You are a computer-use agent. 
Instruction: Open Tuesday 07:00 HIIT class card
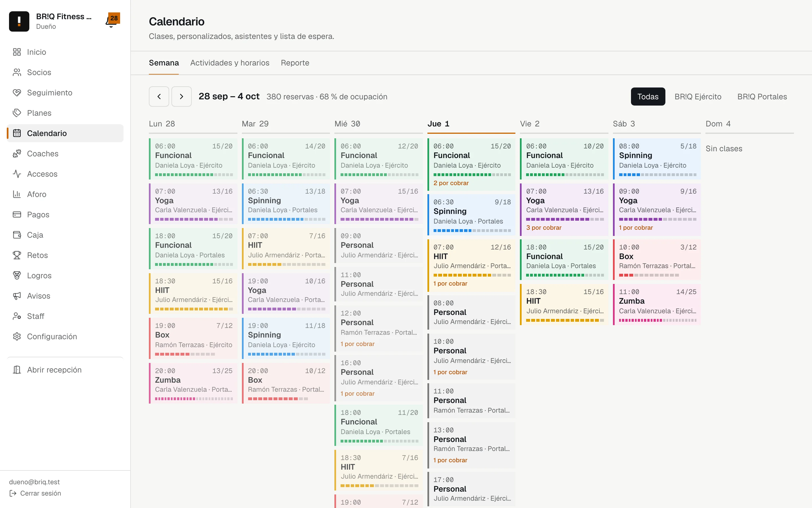pos(286,249)
